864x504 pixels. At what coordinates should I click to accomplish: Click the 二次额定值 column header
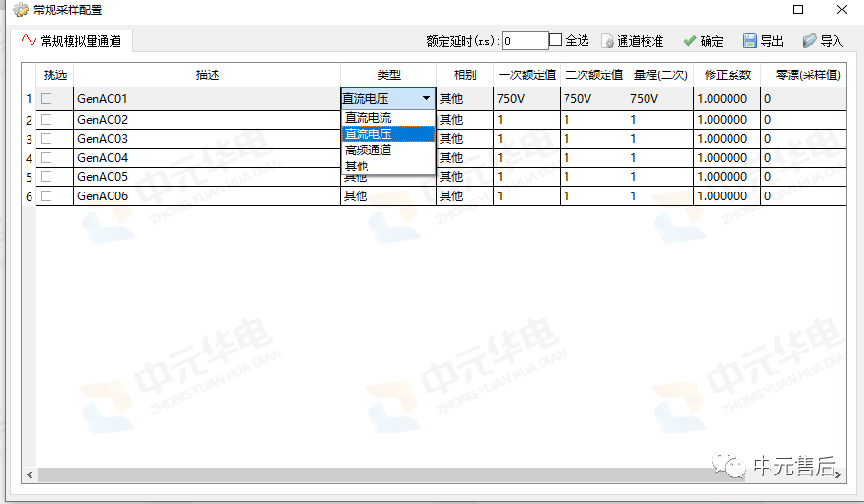593,75
